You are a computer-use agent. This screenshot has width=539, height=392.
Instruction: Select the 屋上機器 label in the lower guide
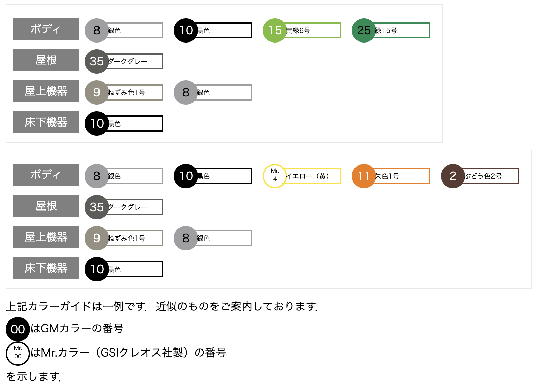46,237
